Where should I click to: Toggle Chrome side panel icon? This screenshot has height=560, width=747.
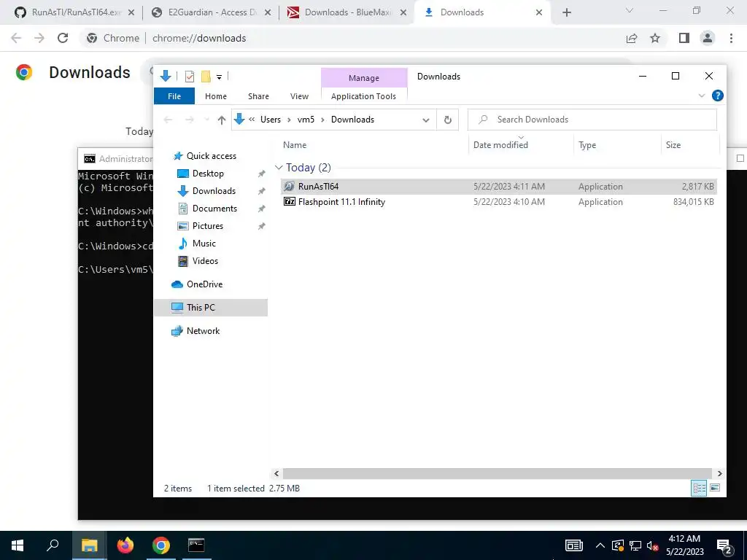pos(684,38)
